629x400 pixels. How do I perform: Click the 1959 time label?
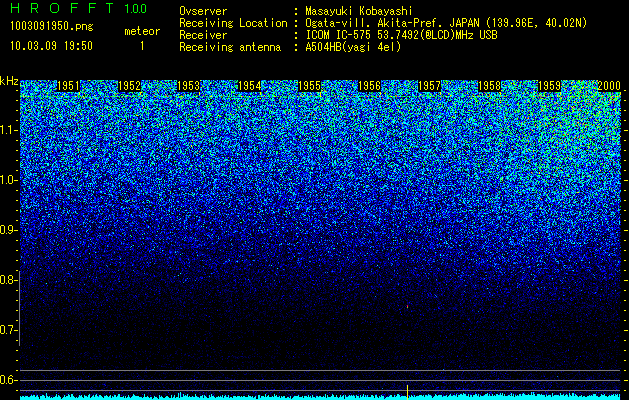(550, 86)
